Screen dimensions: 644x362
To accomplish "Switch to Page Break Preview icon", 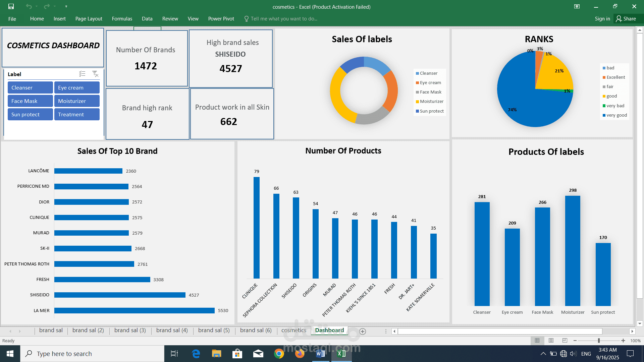I will pyautogui.click(x=565, y=341).
